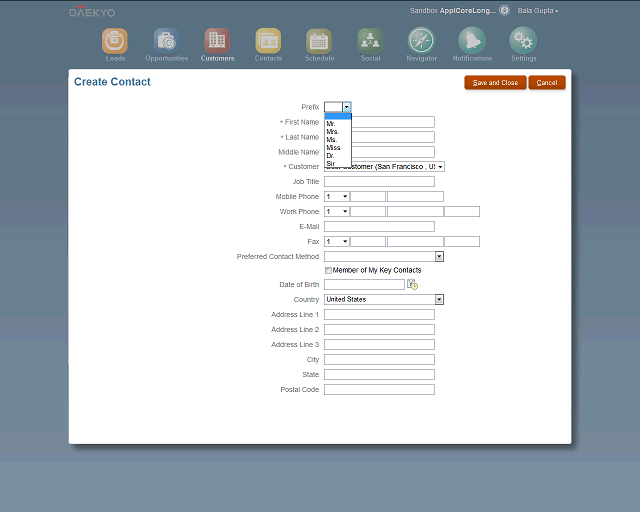
Task: Click the accessibility icon beside Sandbox name
Action: [x=504, y=11]
